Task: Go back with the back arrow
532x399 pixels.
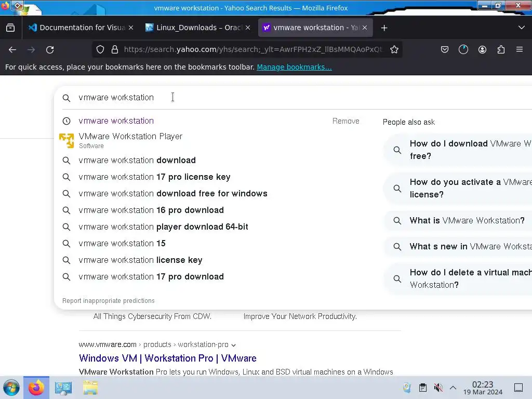Action: point(12,50)
